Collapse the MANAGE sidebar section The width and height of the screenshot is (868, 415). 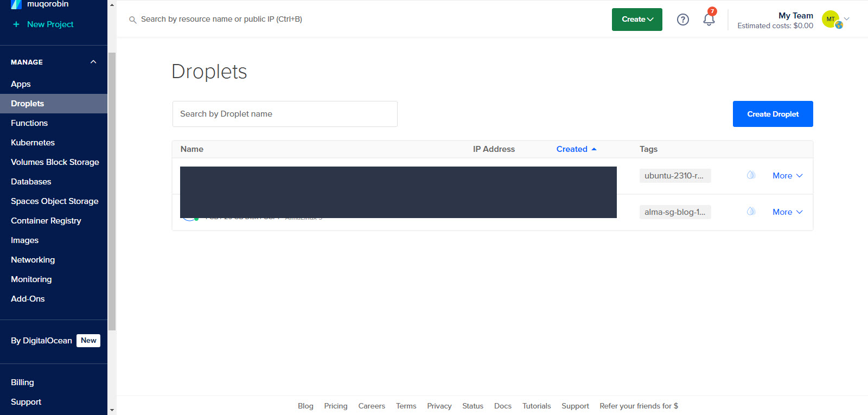tap(93, 62)
